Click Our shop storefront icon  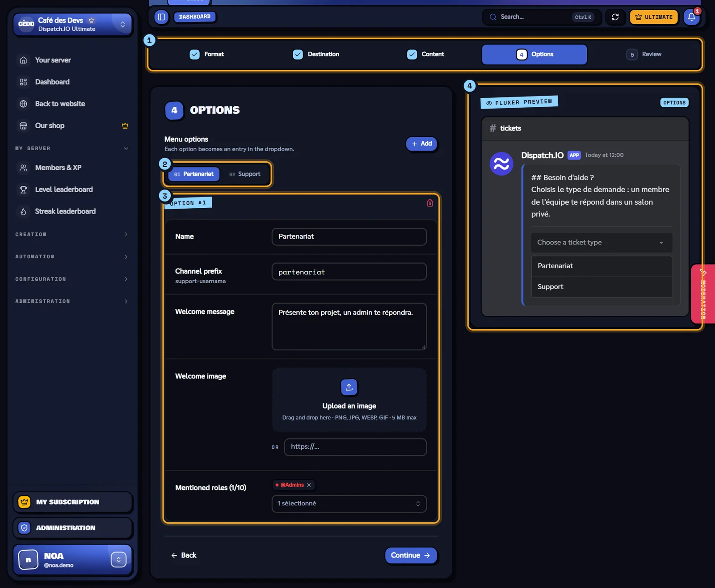pyautogui.click(x=23, y=126)
